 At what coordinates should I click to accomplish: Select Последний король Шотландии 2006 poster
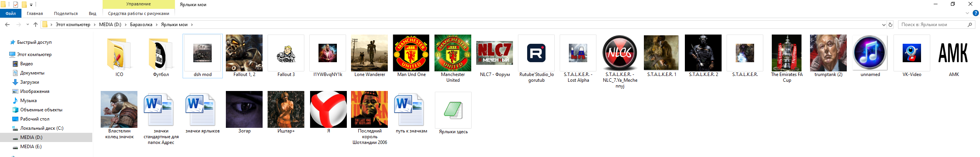tap(369, 109)
